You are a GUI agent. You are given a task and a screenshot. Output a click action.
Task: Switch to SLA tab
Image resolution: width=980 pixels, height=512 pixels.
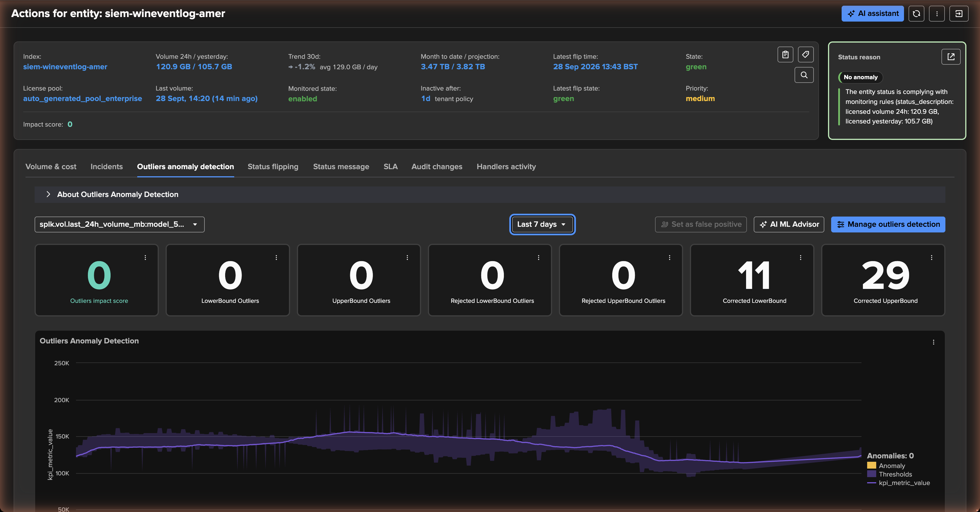coord(390,167)
